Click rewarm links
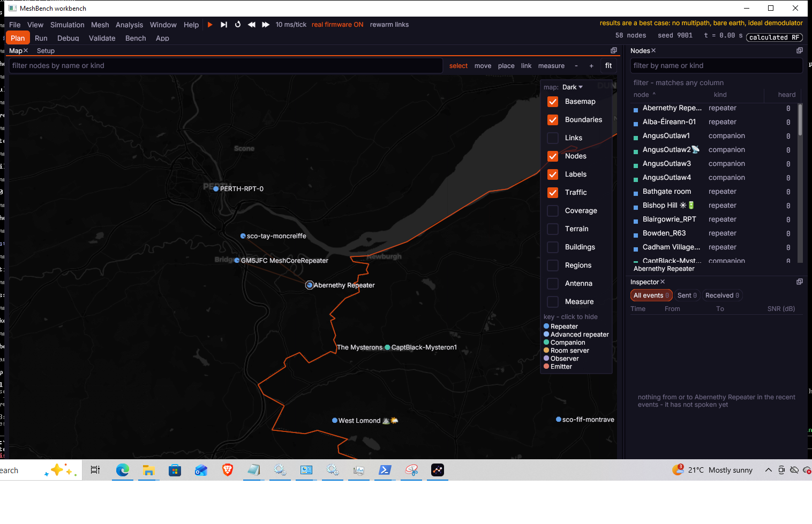Viewport: 812px width, 524px height. [389, 25]
